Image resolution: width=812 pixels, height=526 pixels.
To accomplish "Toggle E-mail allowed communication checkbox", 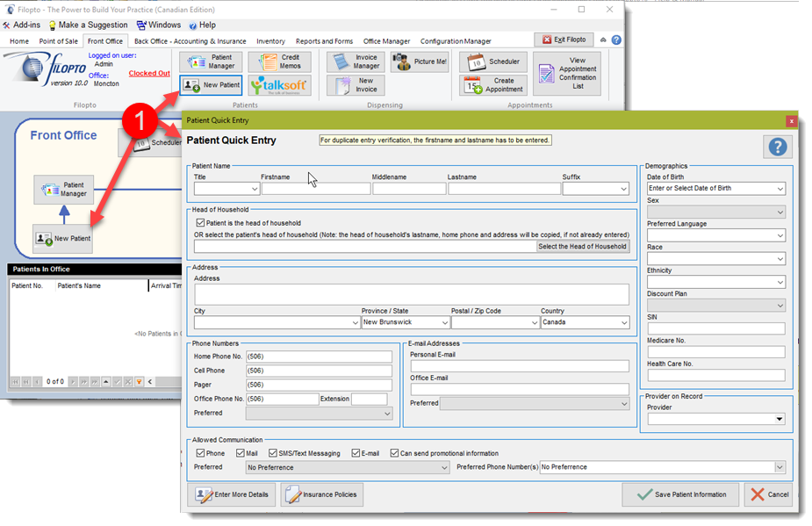I will tap(356, 453).
